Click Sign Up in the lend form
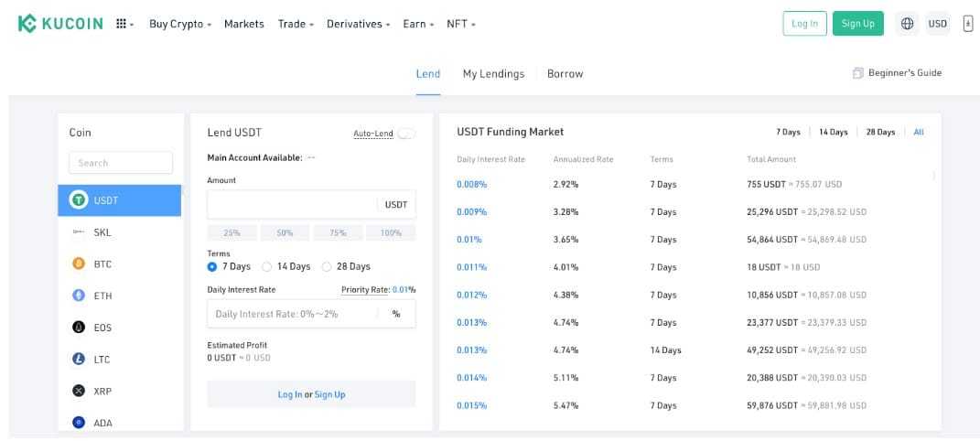 (330, 394)
